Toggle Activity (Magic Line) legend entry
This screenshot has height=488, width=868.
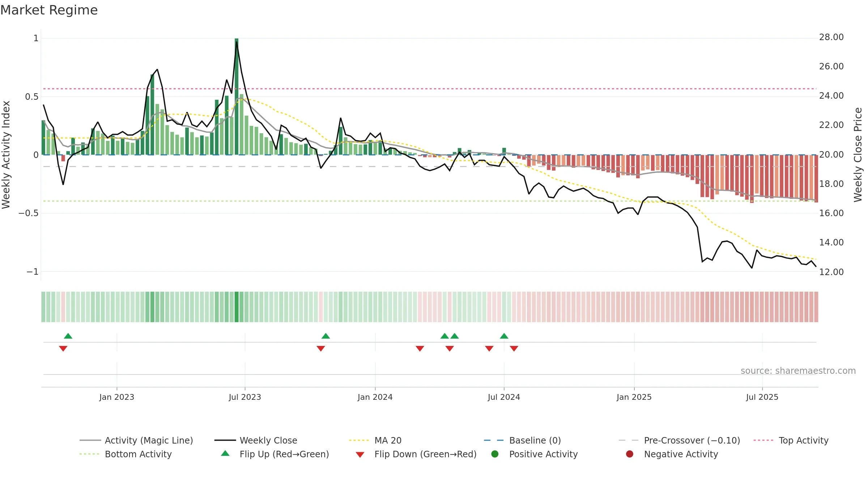pyautogui.click(x=136, y=440)
